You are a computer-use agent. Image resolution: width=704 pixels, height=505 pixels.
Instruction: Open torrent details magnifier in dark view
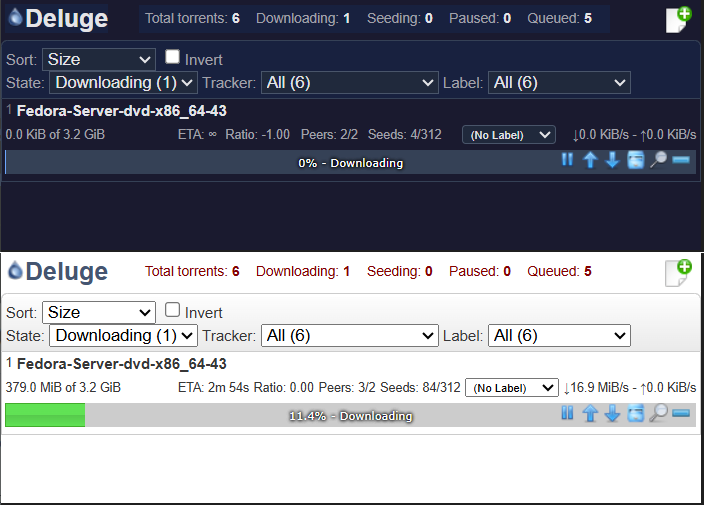tap(658, 160)
